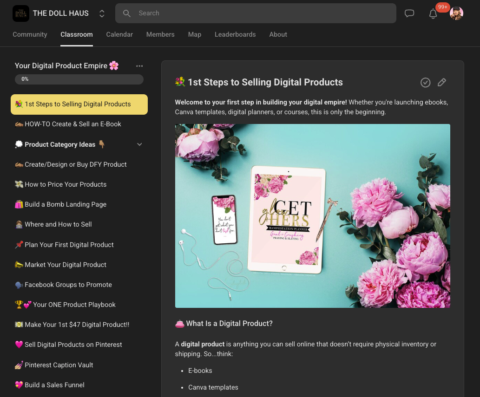Select the Classroom tab
The height and width of the screenshot is (397, 480).
77,34
